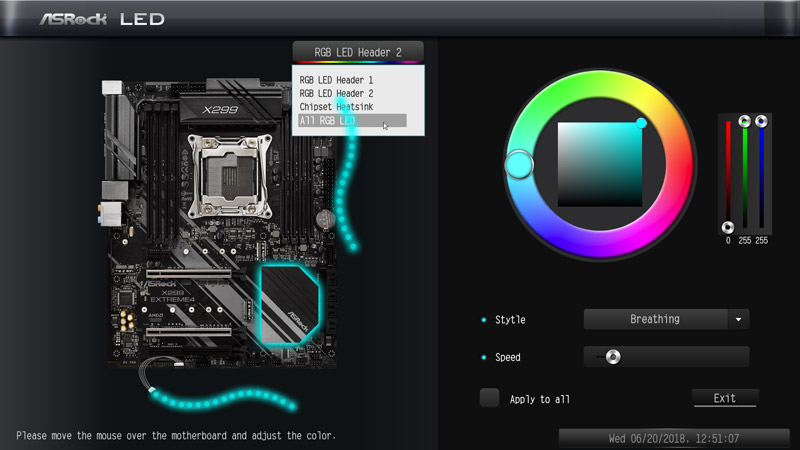Screen dimensions: 800x450
Task: Click the red channel slider handle
Action: [x=728, y=227]
